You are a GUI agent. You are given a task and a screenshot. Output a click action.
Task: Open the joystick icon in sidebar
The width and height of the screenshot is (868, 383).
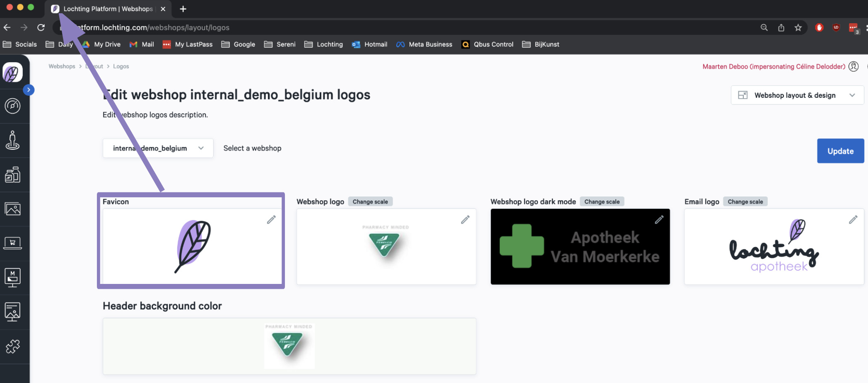click(12, 140)
